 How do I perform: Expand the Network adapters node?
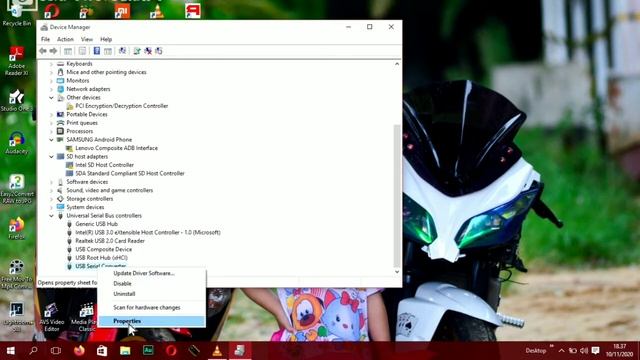(x=51, y=89)
